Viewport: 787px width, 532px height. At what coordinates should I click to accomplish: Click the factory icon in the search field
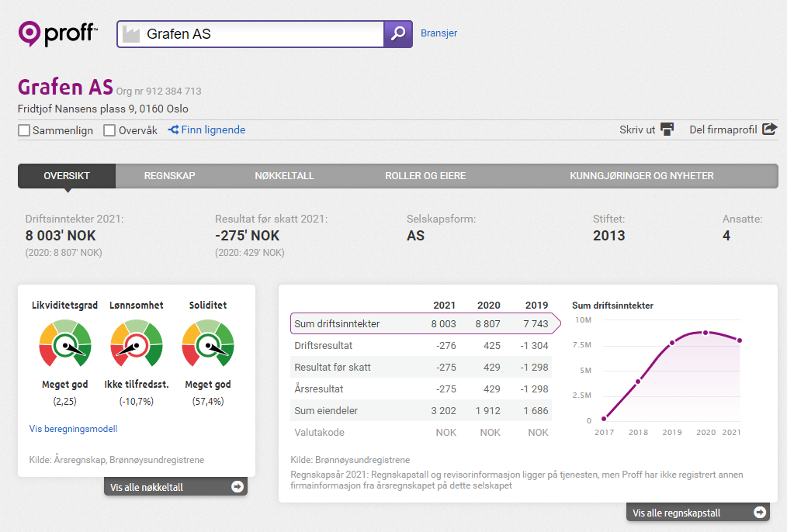coord(131,34)
